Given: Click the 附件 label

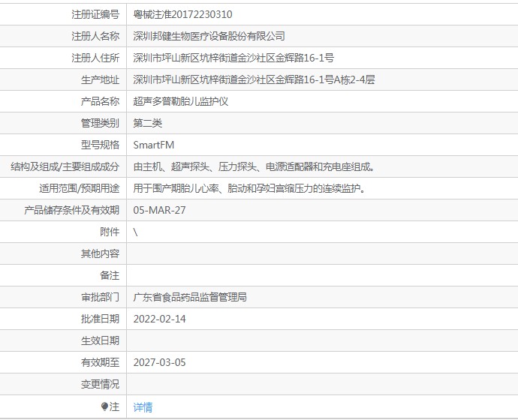Looking at the screenshot, I should pos(110,232).
